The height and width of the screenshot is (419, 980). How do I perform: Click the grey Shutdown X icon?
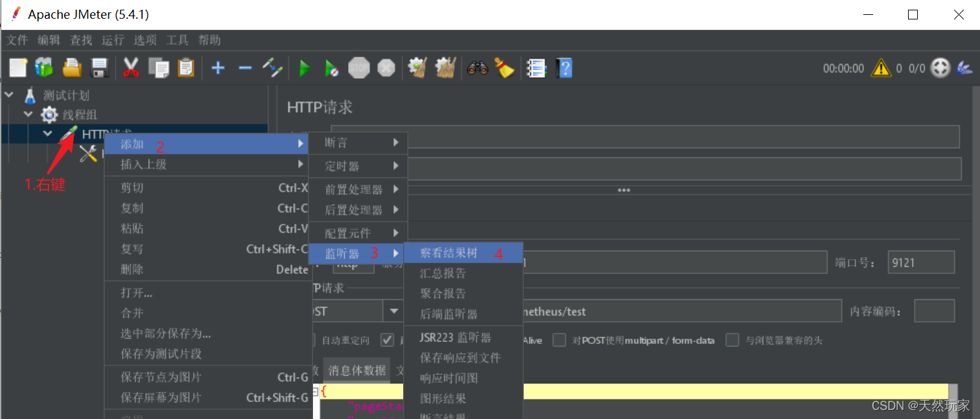[x=386, y=67]
